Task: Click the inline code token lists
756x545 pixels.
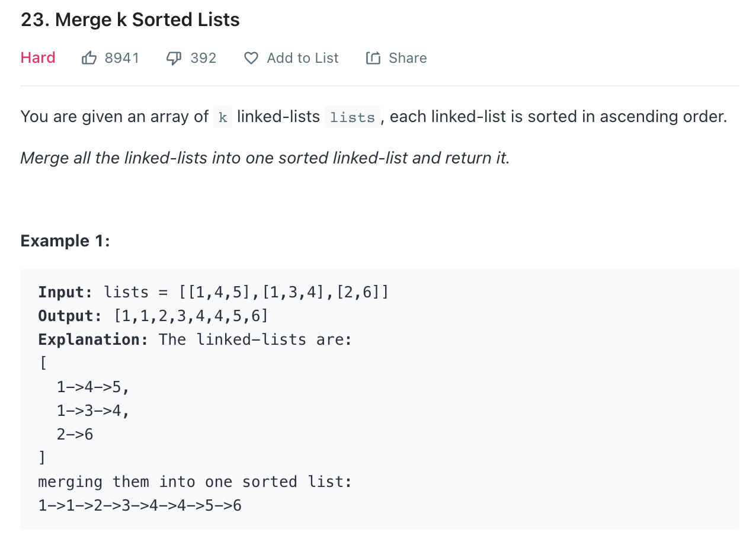Action: pos(353,117)
